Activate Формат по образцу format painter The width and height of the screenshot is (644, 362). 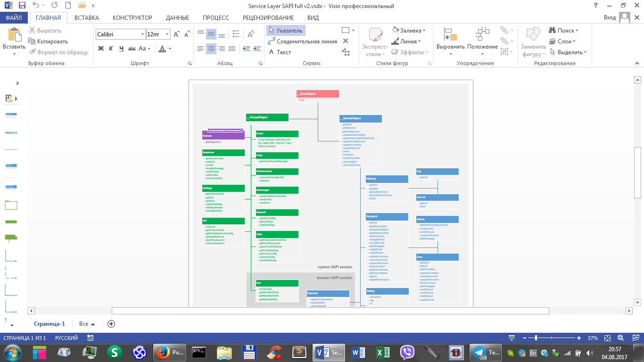click(58, 52)
